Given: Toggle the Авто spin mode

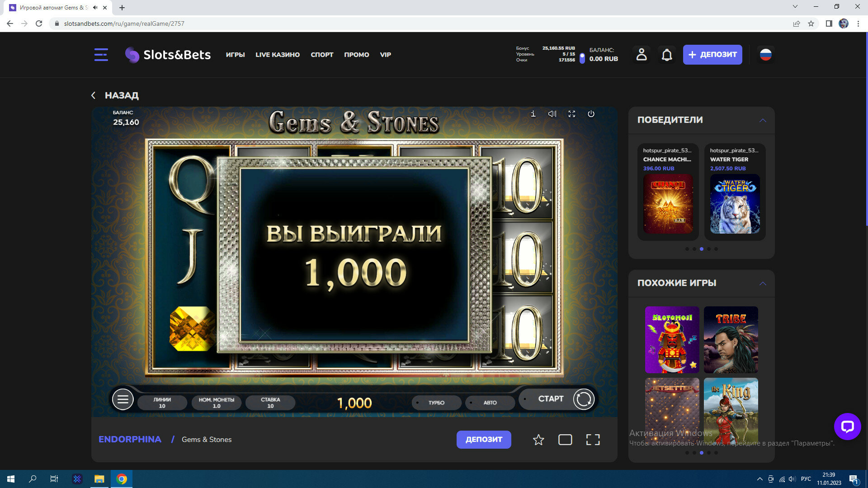Looking at the screenshot, I should pyautogui.click(x=490, y=403).
